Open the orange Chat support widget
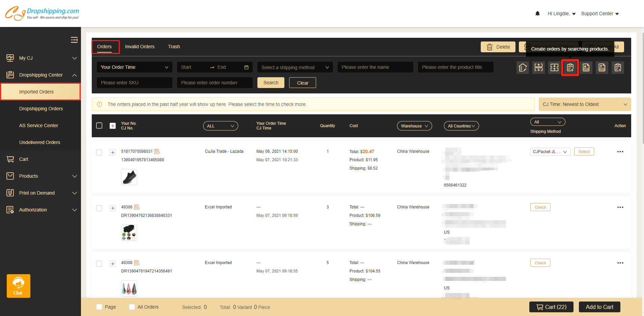 [18, 286]
